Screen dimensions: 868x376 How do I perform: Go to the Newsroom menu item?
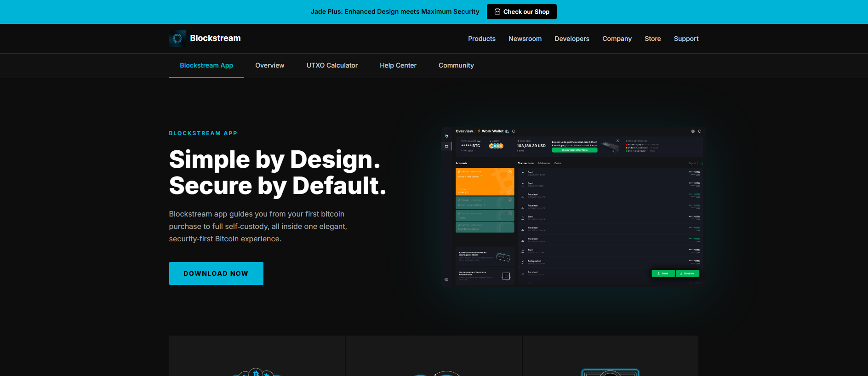tap(525, 39)
